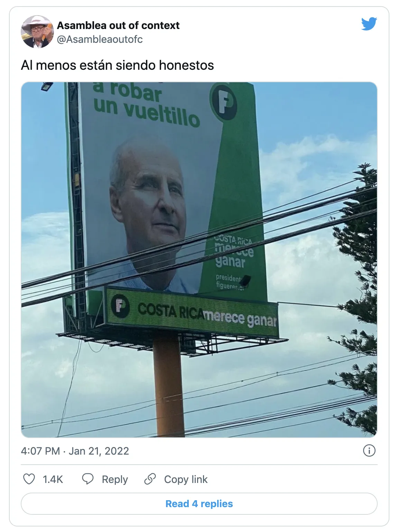Image resolution: width=397 pixels, height=532 pixels.
Task: Click the reply speech bubble icon
Action: [88, 479]
